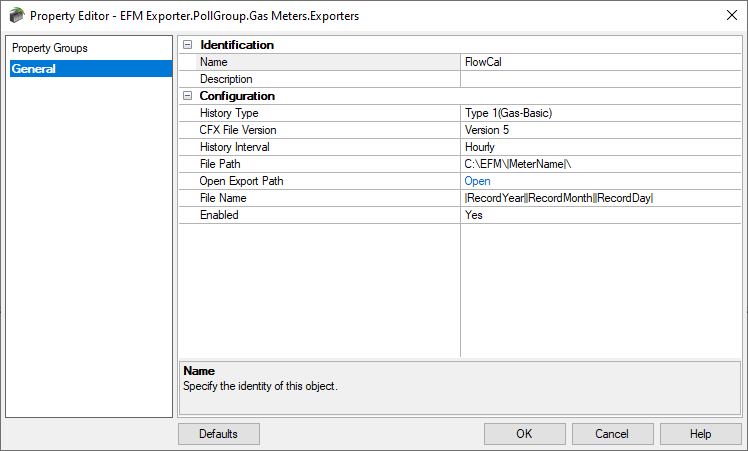The width and height of the screenshot is (748, 451).
Task: Click the empty Description value field
Action: 601,79
